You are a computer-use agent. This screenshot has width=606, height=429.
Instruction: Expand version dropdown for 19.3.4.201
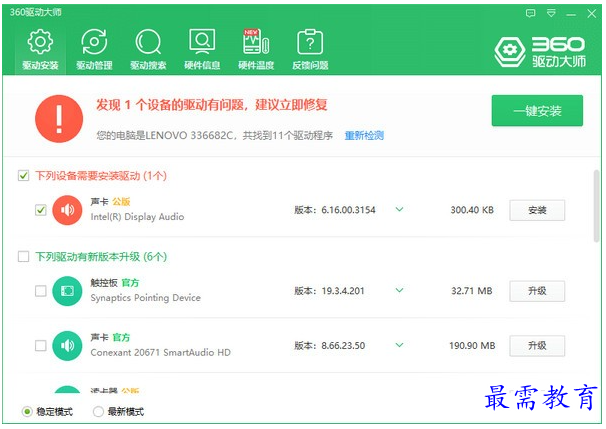400,290
